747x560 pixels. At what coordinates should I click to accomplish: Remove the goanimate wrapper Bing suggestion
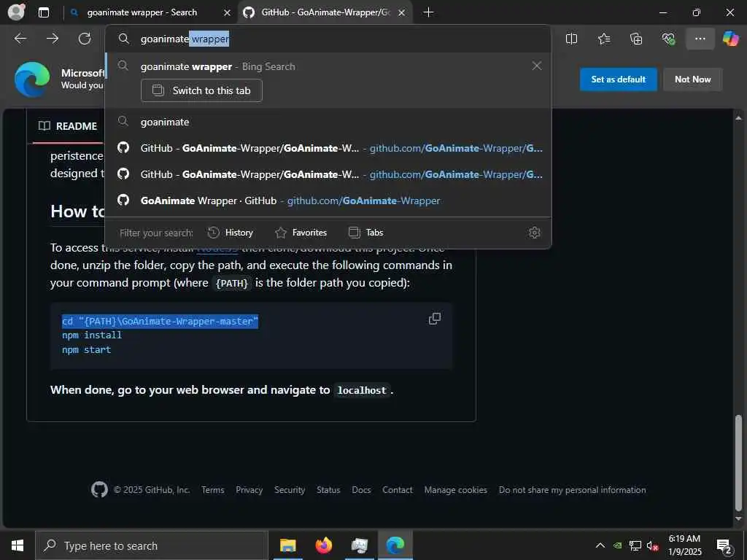pos(536,66)
